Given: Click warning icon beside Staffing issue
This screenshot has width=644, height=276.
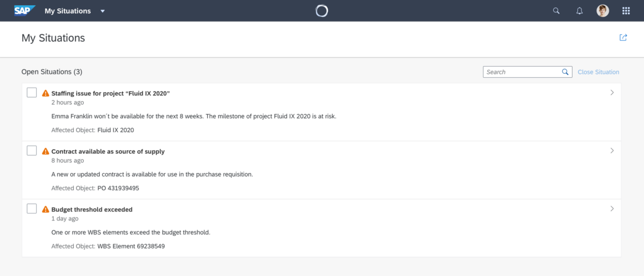Looking at the screenshot, I should pyautogui.click(x=46, y=93).
